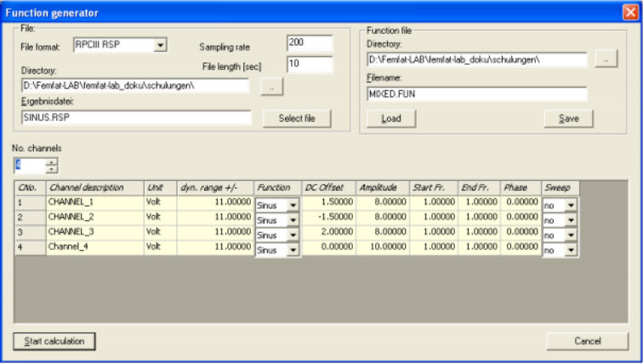Browse for the File directory
The height and width of the screenshot is (364, 643).
[271, 87]
